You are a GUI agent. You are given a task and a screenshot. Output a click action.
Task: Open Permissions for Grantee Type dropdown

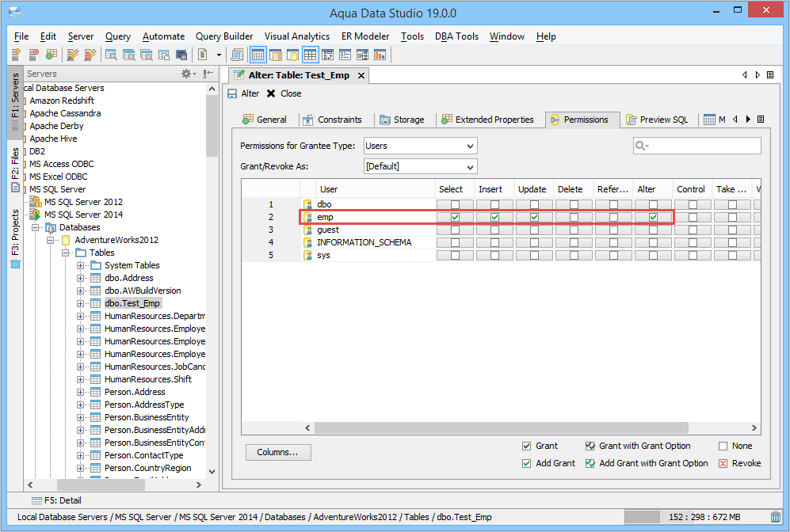420,146
